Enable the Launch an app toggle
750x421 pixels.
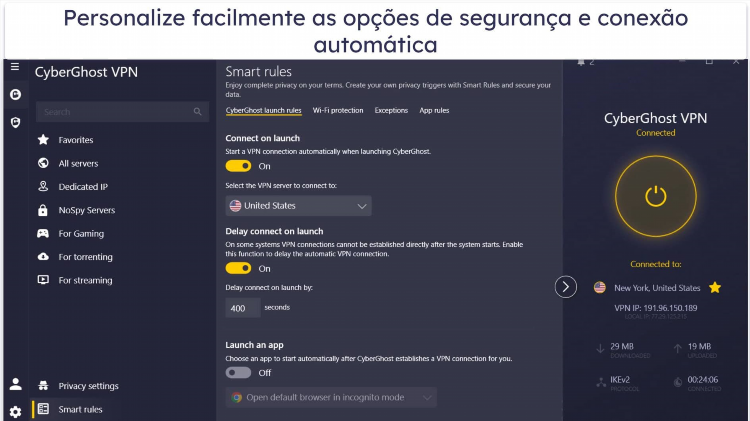(238, 373)
